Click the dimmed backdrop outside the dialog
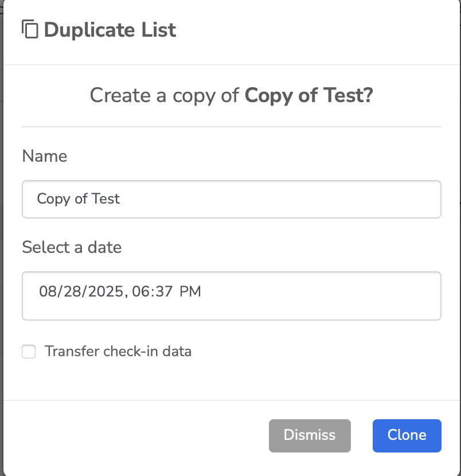The image size is (461, 476). pyautogui.click(x=1, y=243)
